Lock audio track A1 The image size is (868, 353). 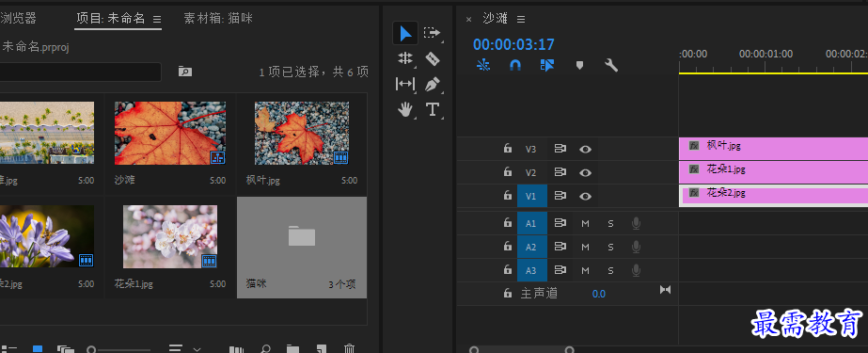[507, 222]
